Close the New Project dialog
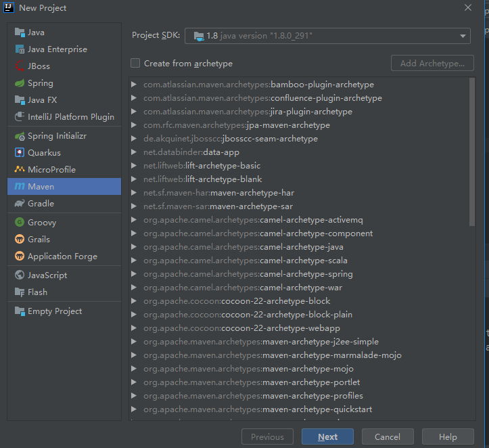Screen dimensions: 489x448 click(x=468, y=7)
